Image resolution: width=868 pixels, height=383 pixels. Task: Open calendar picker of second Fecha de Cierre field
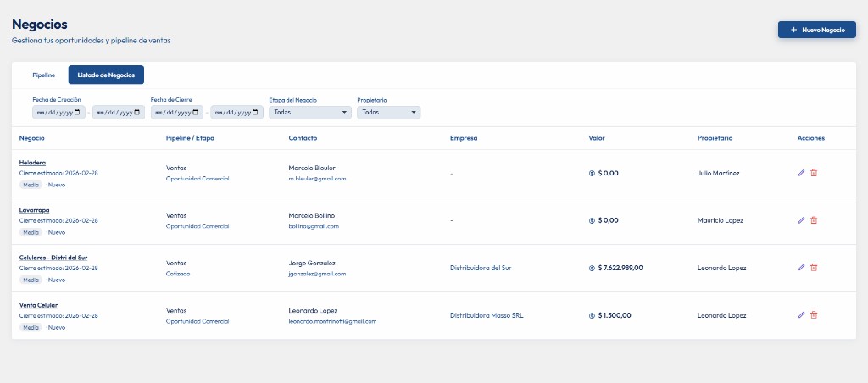click(x=255, y=113)
